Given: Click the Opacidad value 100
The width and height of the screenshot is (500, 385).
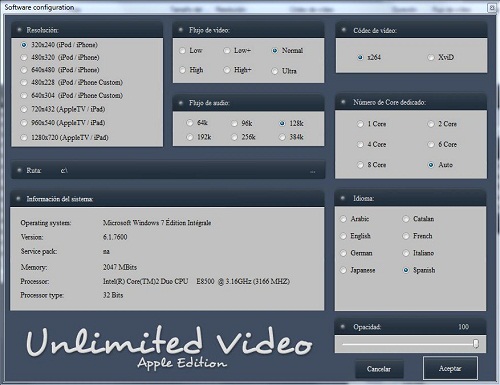Looking at the screenshot, I should pos(463,327).
